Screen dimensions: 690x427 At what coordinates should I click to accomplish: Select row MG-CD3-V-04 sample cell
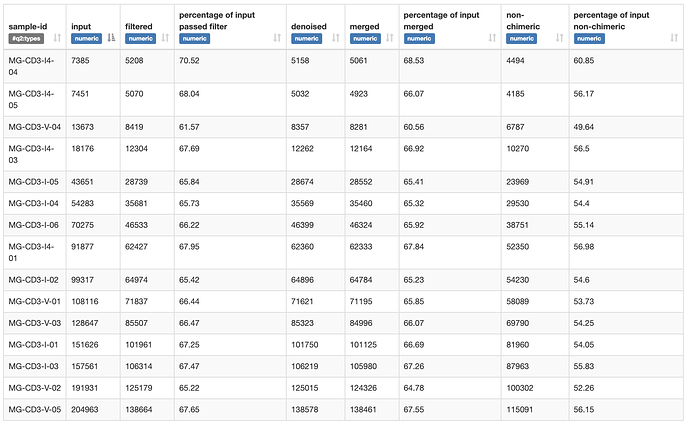35,127
